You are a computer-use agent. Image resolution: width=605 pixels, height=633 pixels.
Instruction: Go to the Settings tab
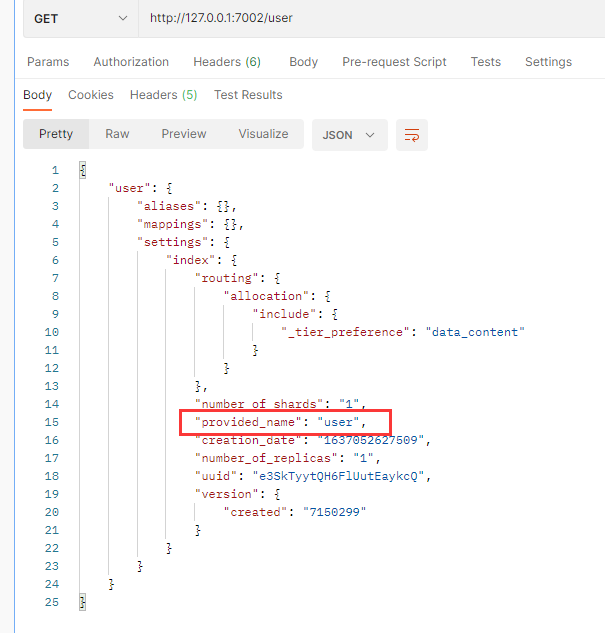pos(548,62)
